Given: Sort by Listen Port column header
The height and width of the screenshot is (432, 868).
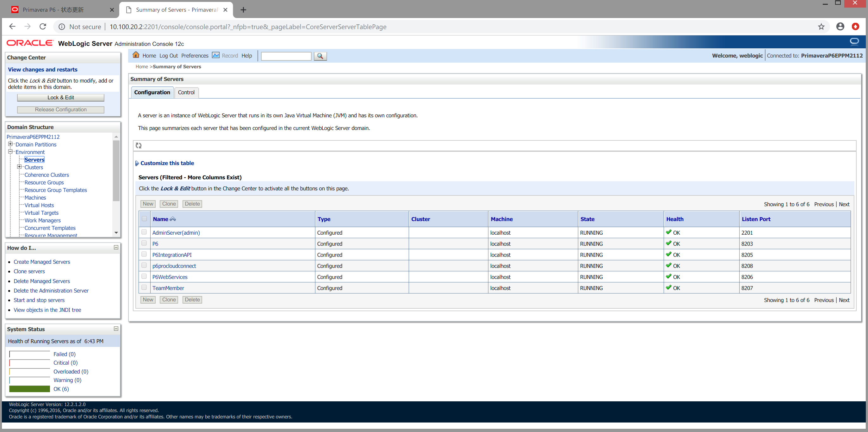Looking at the screenshot, I should [756, 219].
